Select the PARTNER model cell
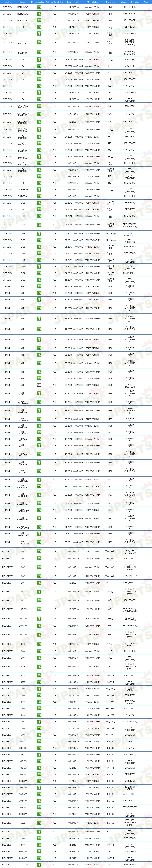This screenshot has width=152, height=868. [x=23, y=865]
